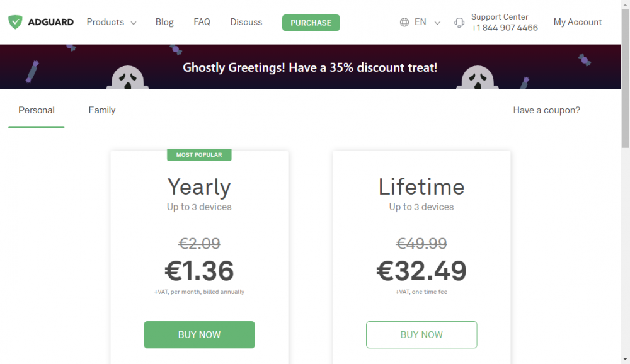Buy the Lifetime plan now
This screenshot has height=364, width=630.
pos(421,334)
